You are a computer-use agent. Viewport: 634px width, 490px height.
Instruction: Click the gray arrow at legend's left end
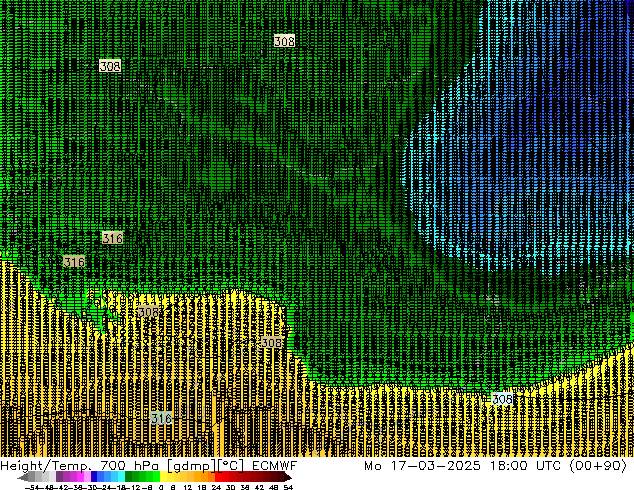pyautogui.click(x=26, y=477)
